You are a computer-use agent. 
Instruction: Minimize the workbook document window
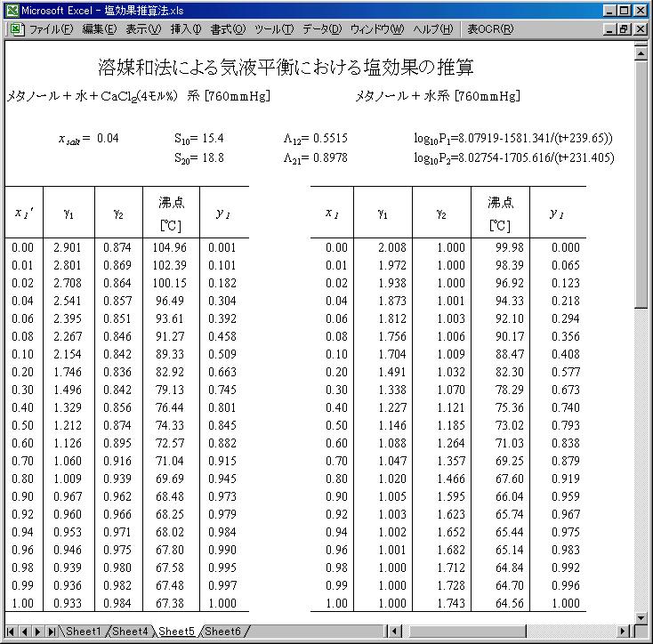pyautogui.click(x=609, y=28)
